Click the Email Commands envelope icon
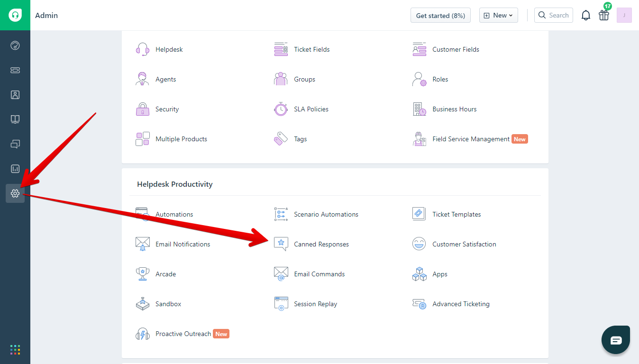639x364 pixels. tap(281, 274)
